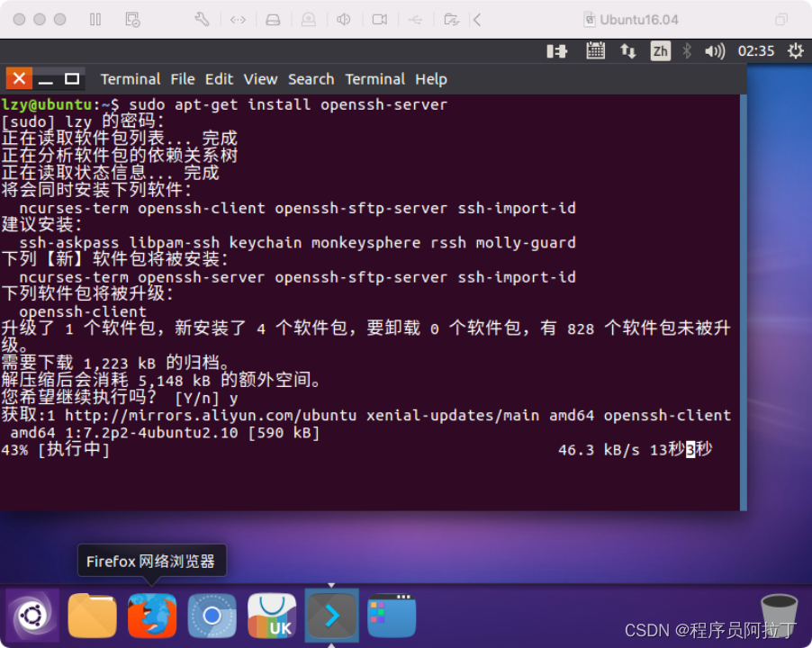812x648 pixels.
Task: Open Firefox from the dock
Action: 152,616
